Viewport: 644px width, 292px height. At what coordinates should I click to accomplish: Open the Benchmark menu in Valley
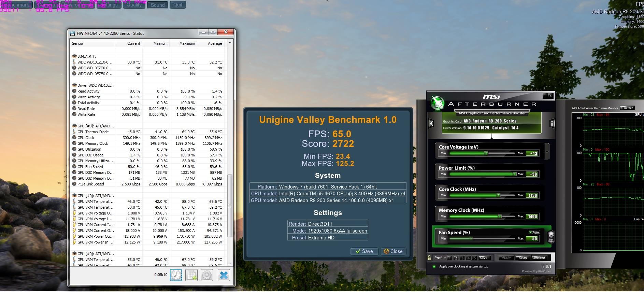[x=17, y=5]
